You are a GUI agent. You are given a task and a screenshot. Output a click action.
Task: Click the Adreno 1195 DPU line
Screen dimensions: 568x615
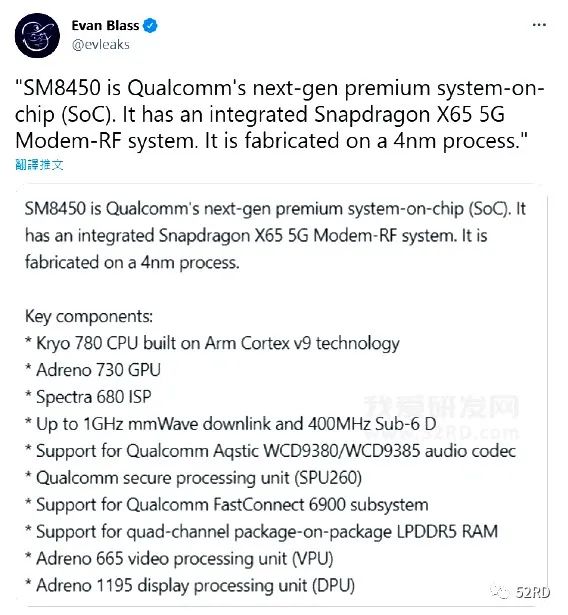[190, 586]
